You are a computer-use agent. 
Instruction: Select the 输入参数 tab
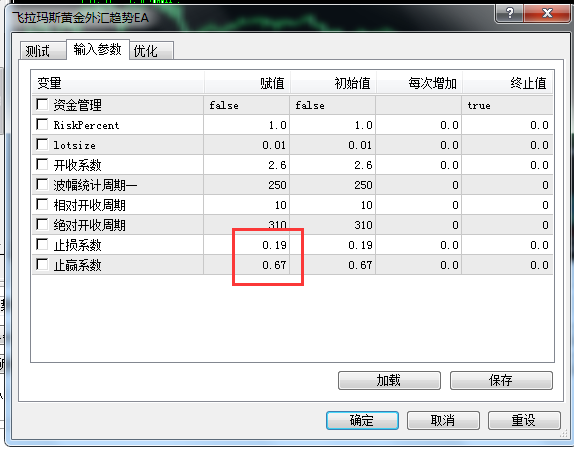tap(97, 49)
